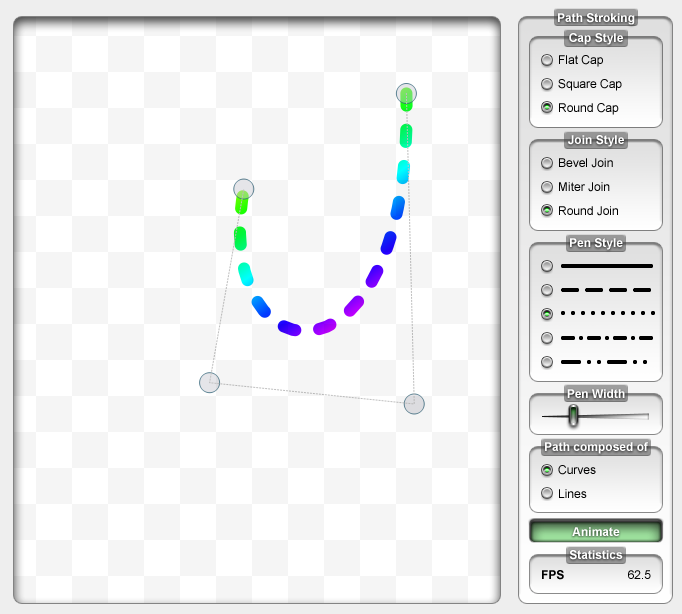Image resolution: width=682 pixels, height=614 pixels.
Task: Click the top-right curve endpoint handle
Action: point(406,94)
